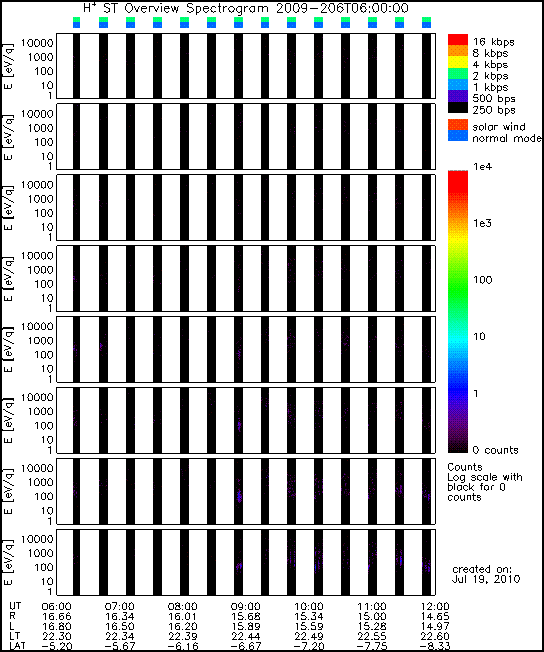
Task: Click the L value 16.80
Action: coord(57,627)
